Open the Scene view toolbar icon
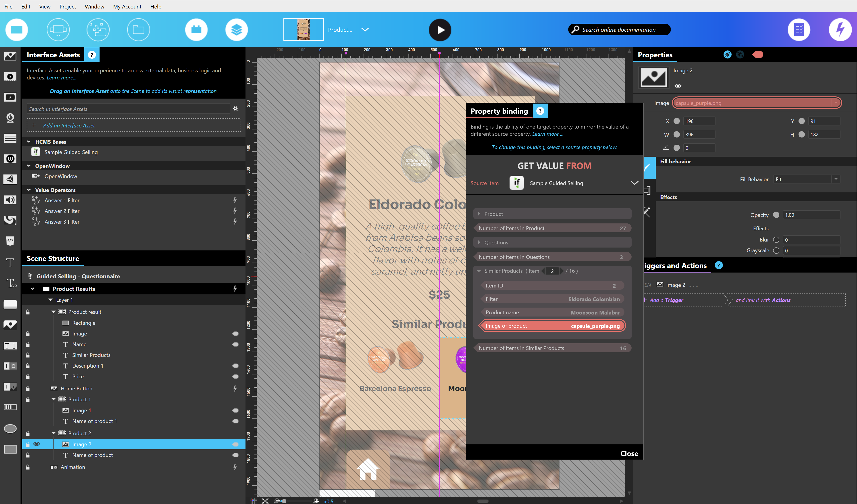Viewport: 857px width, 504px height. 17,30
